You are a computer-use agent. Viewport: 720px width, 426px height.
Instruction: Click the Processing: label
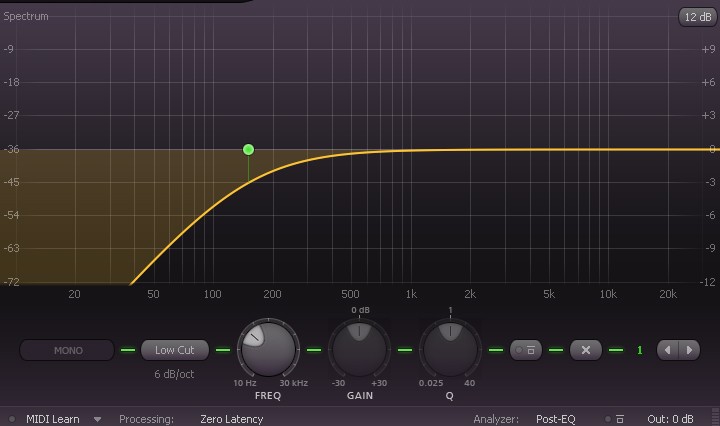(x=146, y=419)
